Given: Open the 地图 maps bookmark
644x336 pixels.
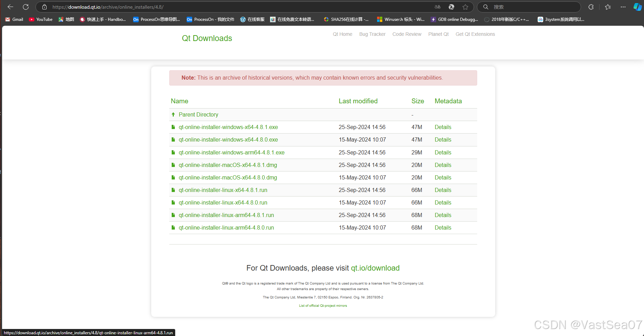Looking at the screenshot, I should click(66, 19).
